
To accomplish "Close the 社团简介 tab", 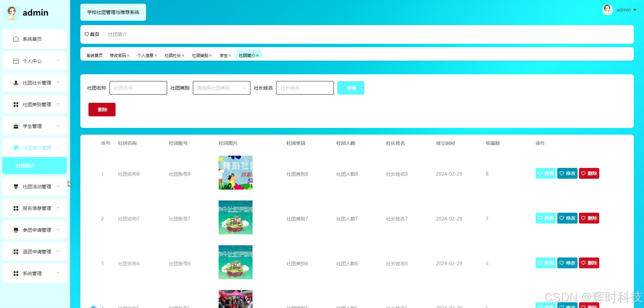I will (257, 56).
